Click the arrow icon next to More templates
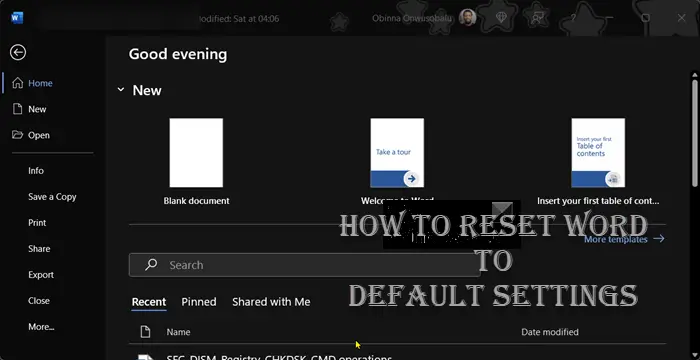This screenshot has height=360, width=700. (659, 239)
